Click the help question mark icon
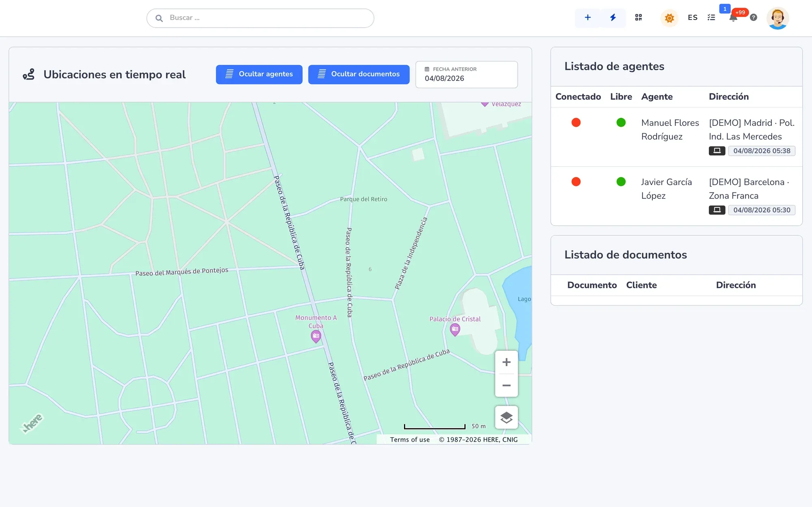Screen dimensions: 812x507 pos(754,17)
